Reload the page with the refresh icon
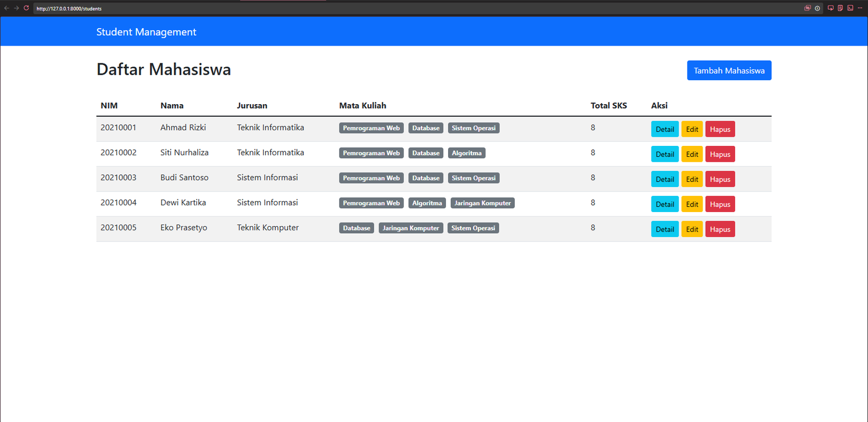Viewport: 868px width, 422px height. [26, 8]
